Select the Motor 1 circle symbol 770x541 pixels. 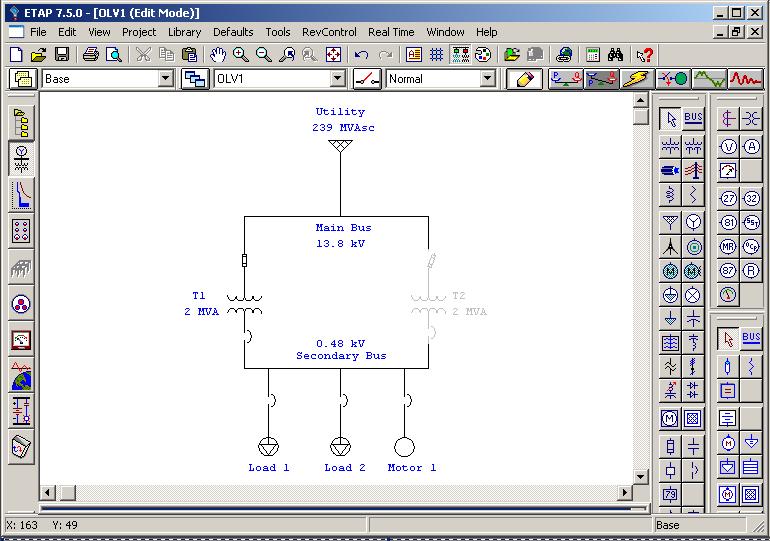point(405,447)
